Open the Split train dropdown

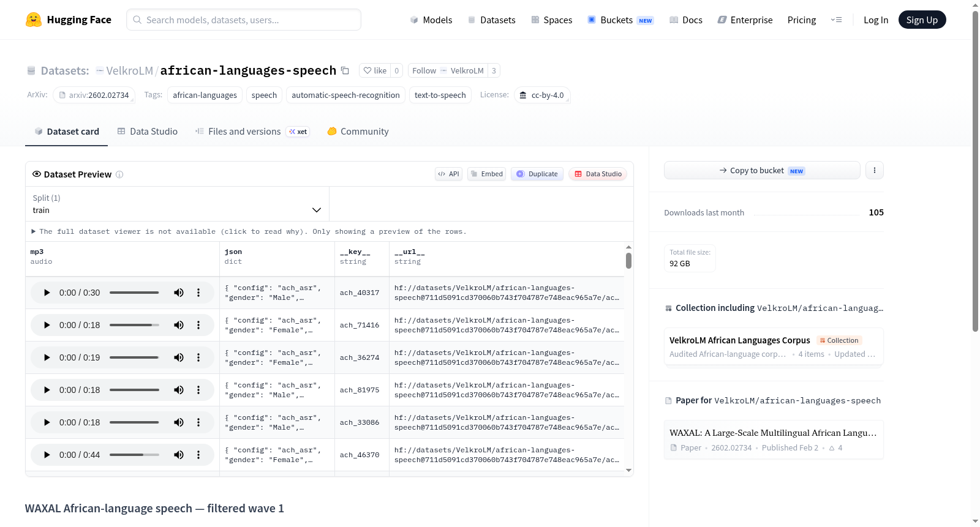click(177, 204)
